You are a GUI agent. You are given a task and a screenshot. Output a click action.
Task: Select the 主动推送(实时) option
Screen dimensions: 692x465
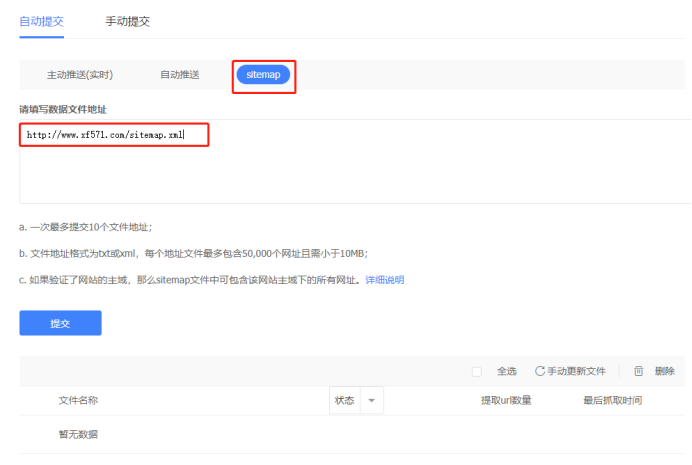pyautogui.click(x=80, y=75)
